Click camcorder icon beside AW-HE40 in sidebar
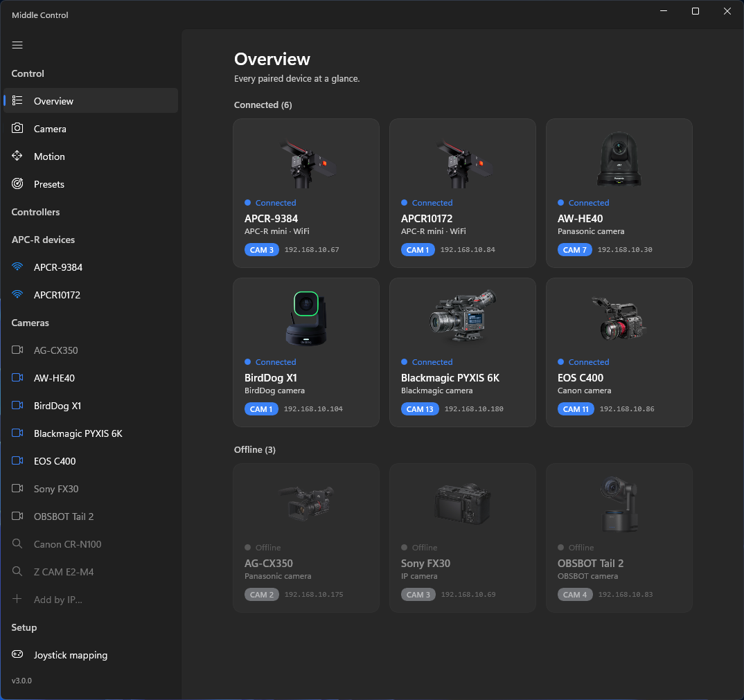The height and width of the screenshot is (700, 744). click(x=17, y=377)
